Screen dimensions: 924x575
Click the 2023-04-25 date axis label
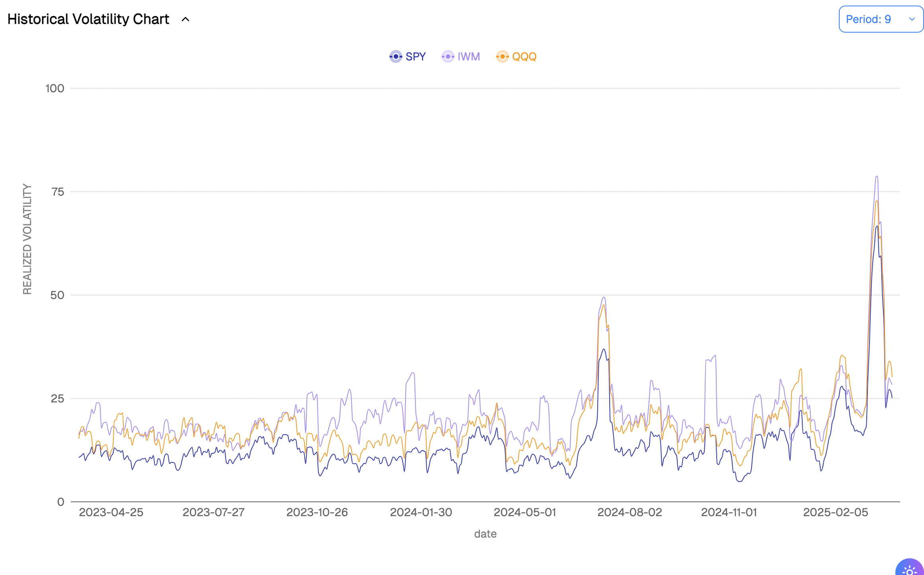click(111, 512)
